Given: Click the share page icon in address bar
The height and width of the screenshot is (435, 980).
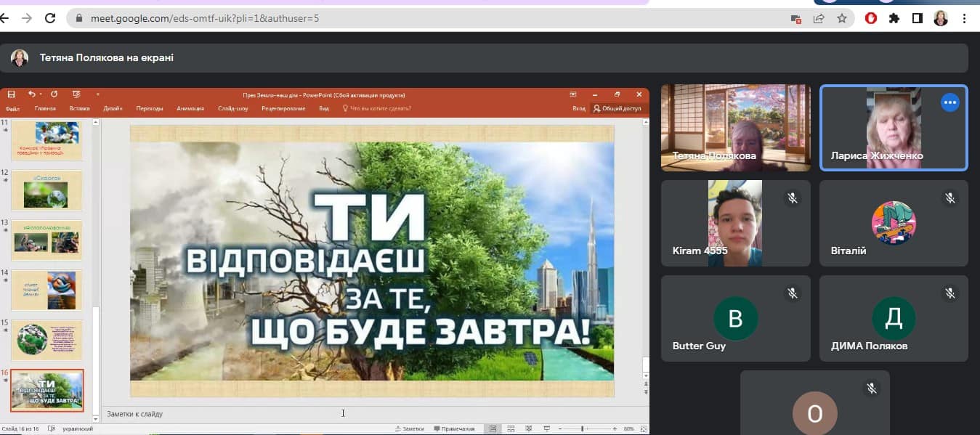Looking at the screenshot, I should pos(819,19).
